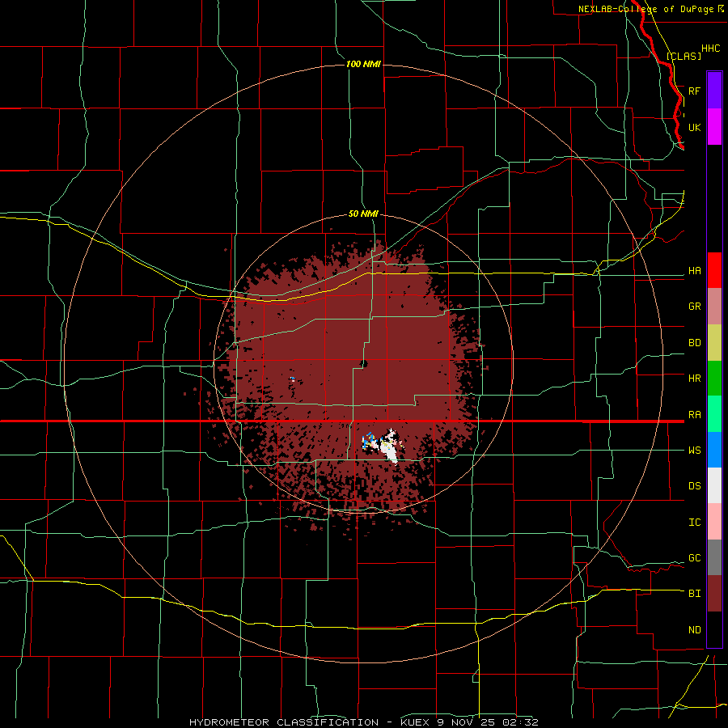Click the 'HA' legend label
728x728 pixels.
click(x=694, y=271)
